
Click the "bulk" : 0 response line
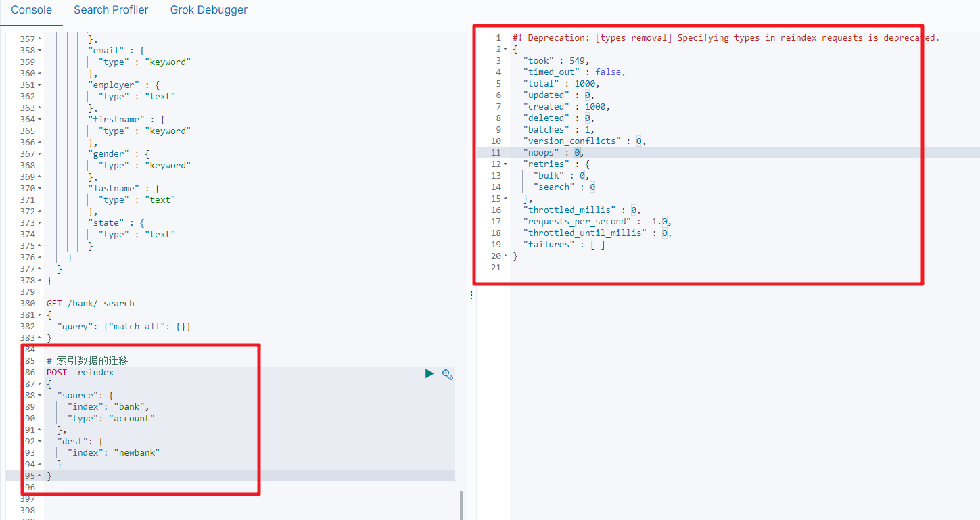[561, 176]
